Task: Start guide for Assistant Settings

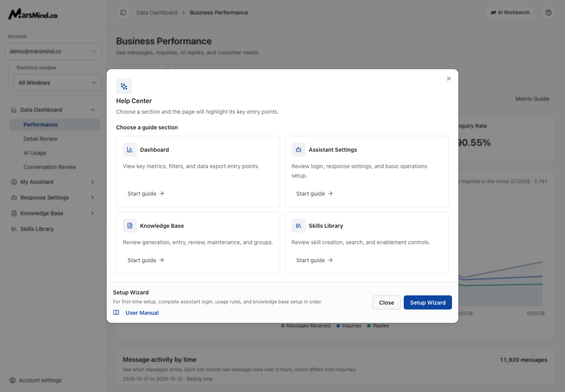Action: (315, 194)
